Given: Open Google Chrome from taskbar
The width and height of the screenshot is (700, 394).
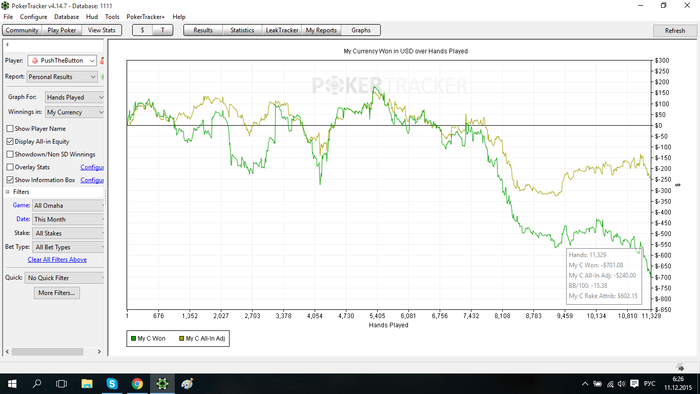Looking at the screenshot, I should pos(137,384).
